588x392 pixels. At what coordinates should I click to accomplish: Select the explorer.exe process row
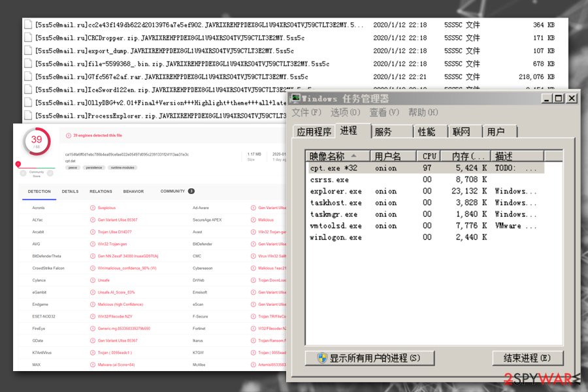[426, 191]
